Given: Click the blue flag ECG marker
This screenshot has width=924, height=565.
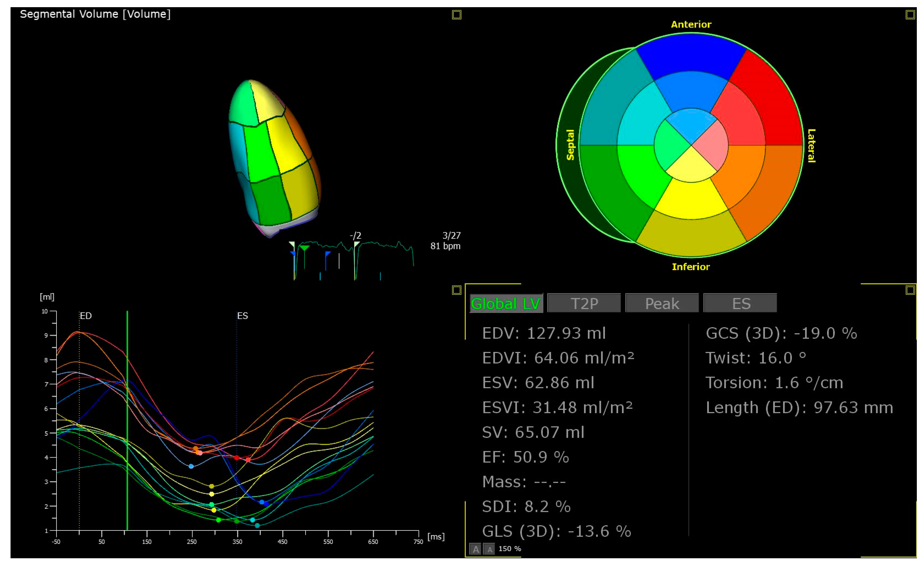Looking at the screenshot, I should (327, 254).
